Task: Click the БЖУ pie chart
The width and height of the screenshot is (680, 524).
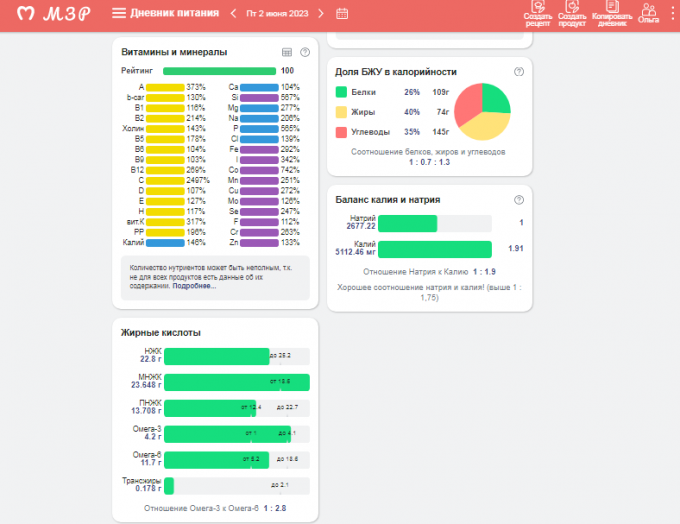Action: click(483, 111)
